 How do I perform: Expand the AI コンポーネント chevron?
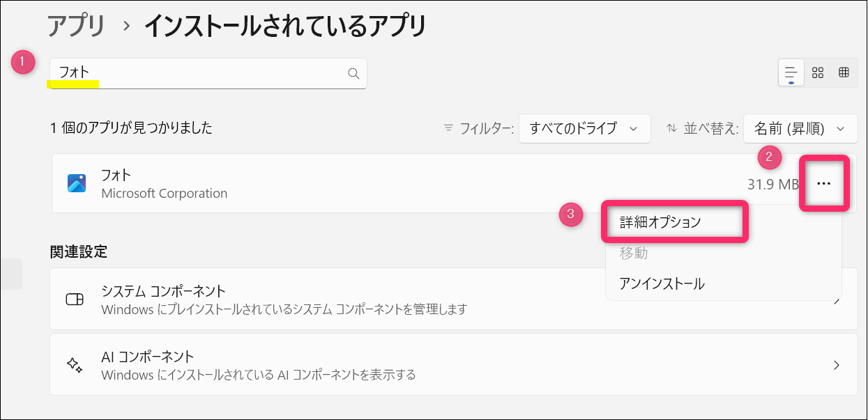[837, 365]
